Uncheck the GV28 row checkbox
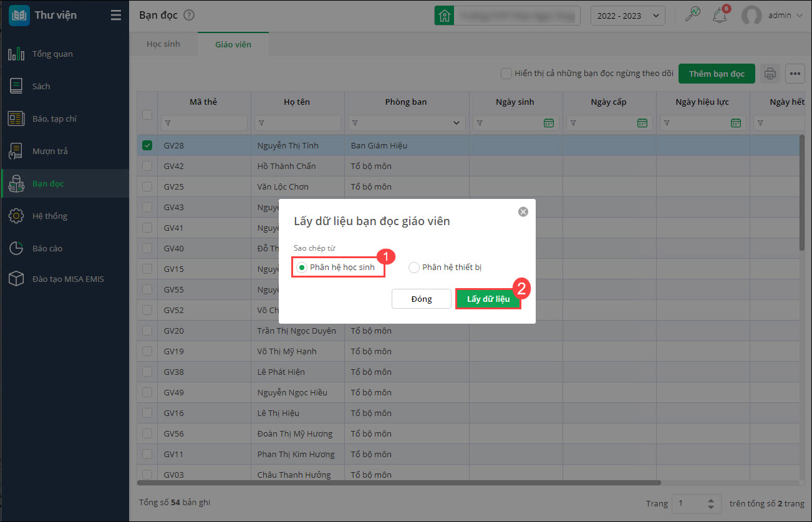Viewport: 812px width, 522px height. 147,145
